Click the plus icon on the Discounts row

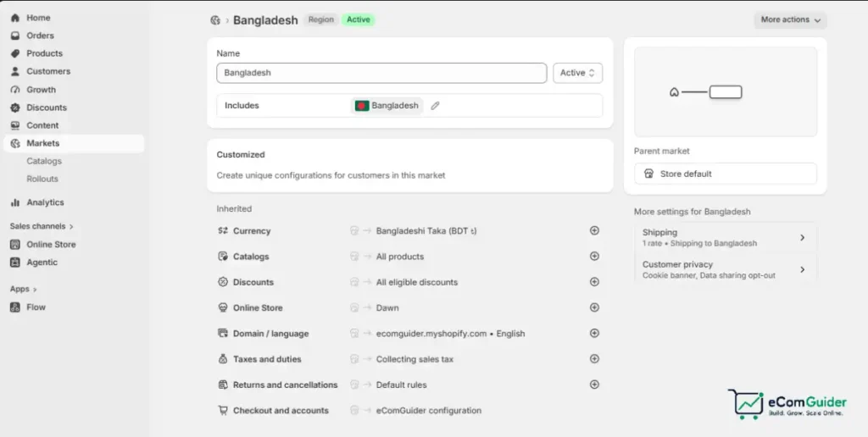point(594,281)
